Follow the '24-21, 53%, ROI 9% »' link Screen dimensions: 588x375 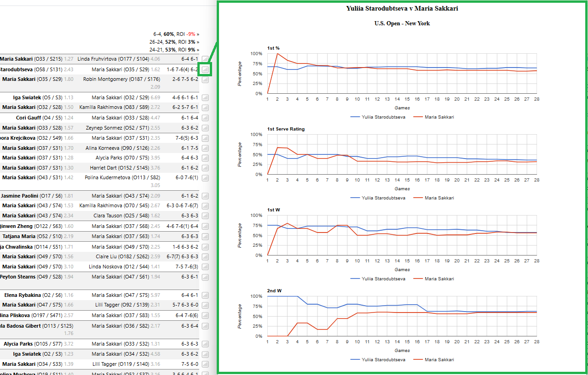pos(174,50)
